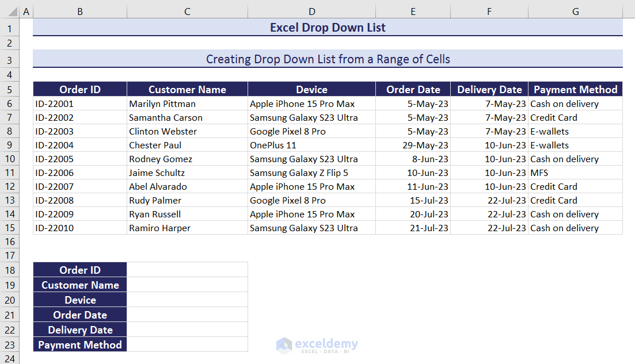Select column D header

(x=312, y=12)
